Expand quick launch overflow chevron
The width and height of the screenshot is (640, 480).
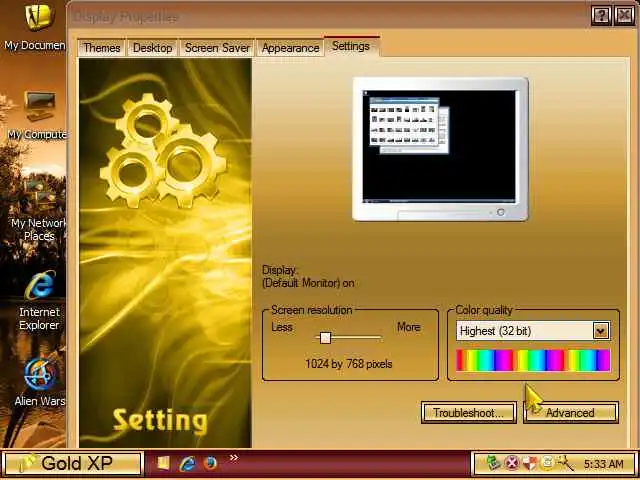233,458
